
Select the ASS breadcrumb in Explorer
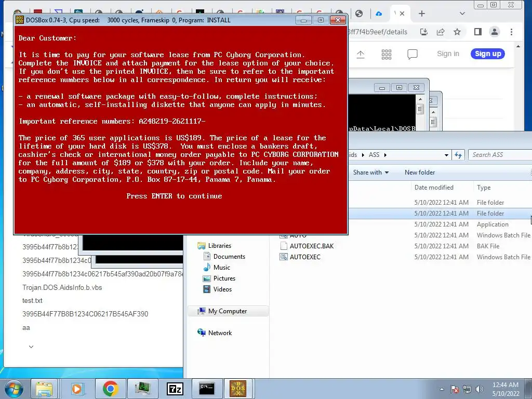[374, 155]
